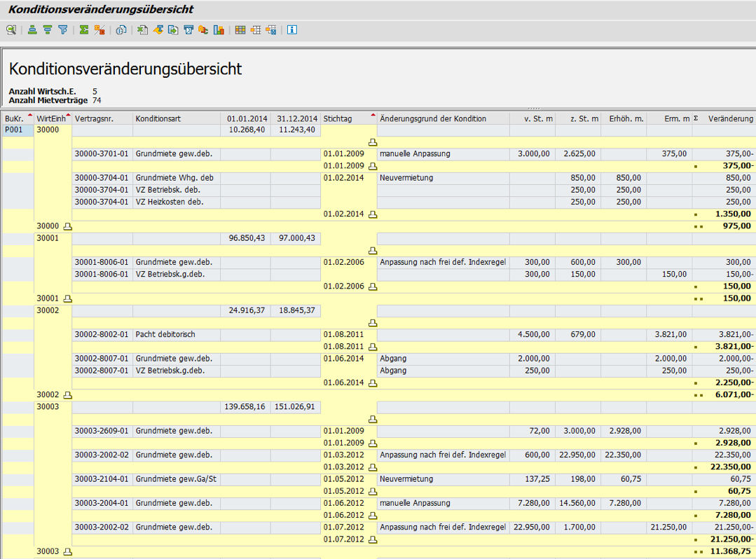Open the blue Information icon
The height and width of the screenshot is (559, 756).
292,30
